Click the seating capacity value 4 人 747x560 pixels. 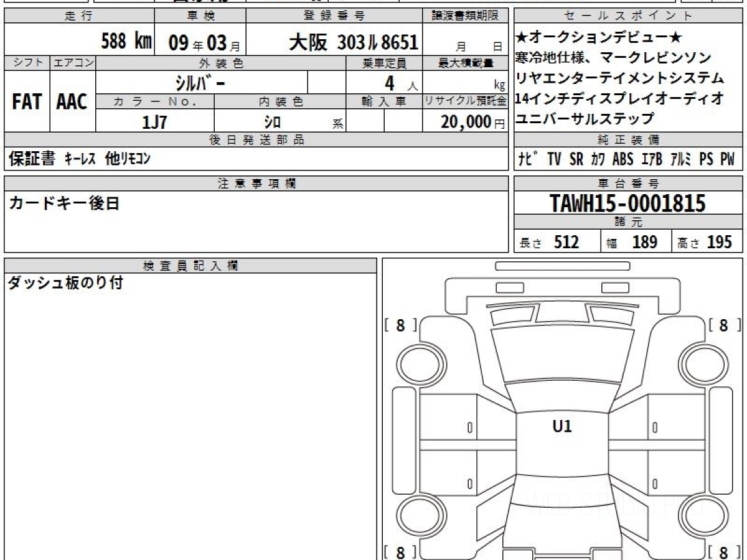[x=401, y=82]
